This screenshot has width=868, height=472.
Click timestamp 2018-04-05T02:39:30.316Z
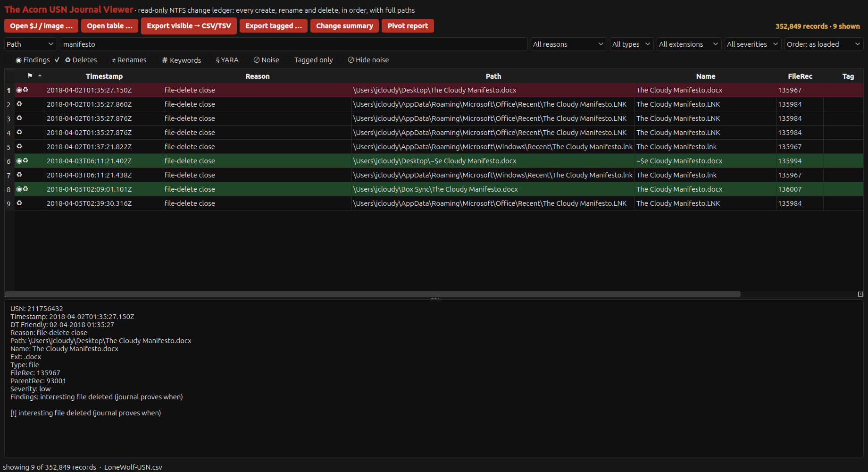[x=89, y=203]
